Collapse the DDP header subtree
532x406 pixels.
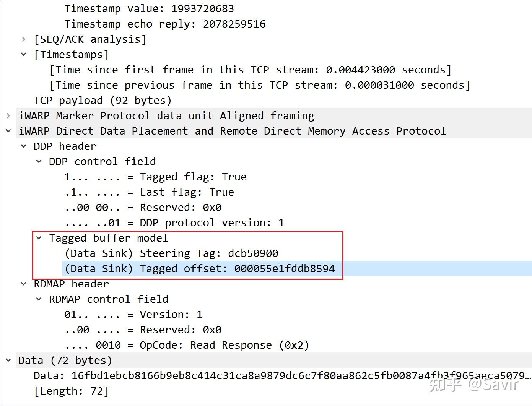point(23,146)
